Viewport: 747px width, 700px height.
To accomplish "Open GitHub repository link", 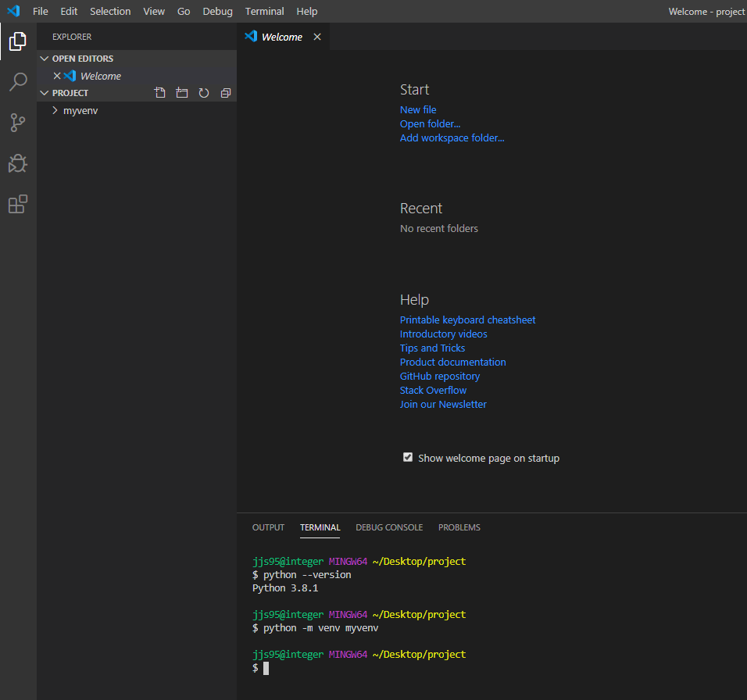I will (x=440, y=377).
